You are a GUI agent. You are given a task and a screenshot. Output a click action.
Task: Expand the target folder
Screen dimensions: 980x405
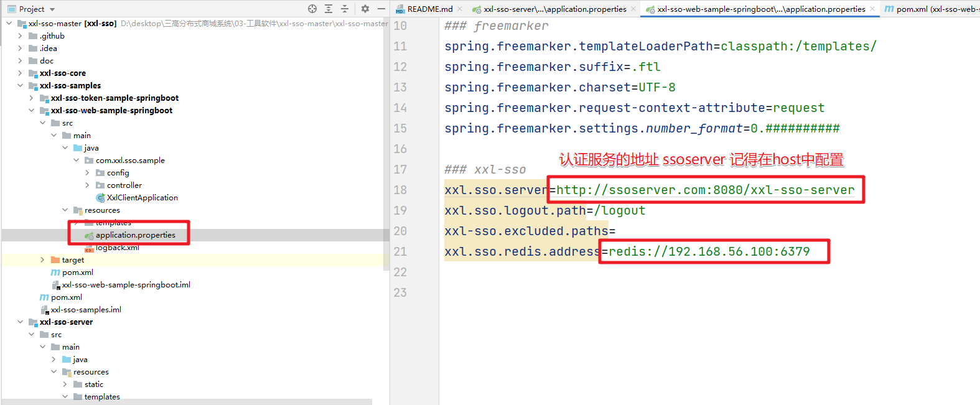coord(43,260)
